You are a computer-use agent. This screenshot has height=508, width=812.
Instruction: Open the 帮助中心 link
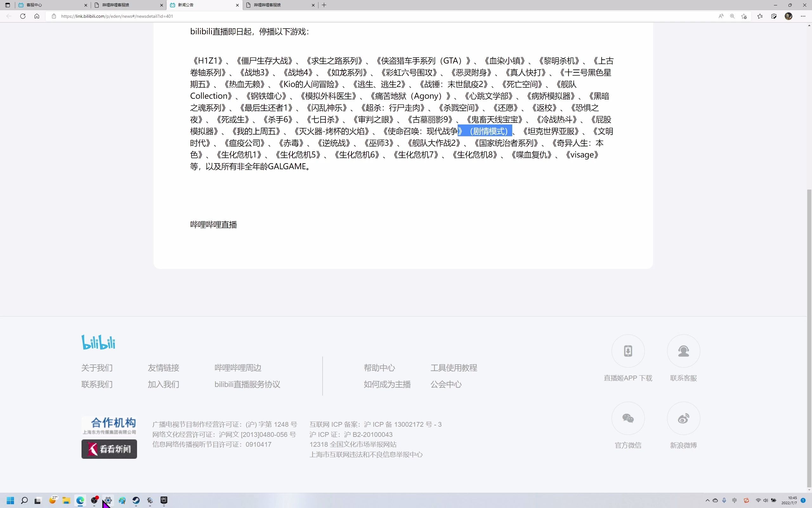coord(379,368)
